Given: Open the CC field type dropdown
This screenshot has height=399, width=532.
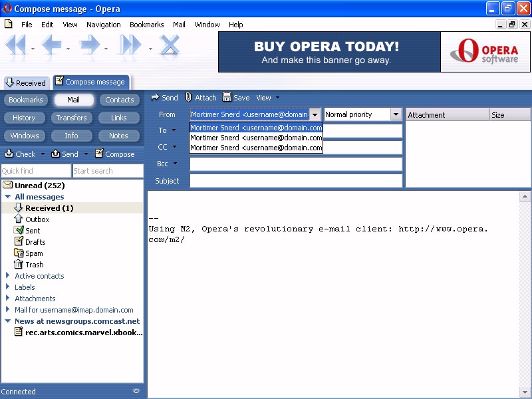Looking at the screenshot, I should [x=174, y=146].
